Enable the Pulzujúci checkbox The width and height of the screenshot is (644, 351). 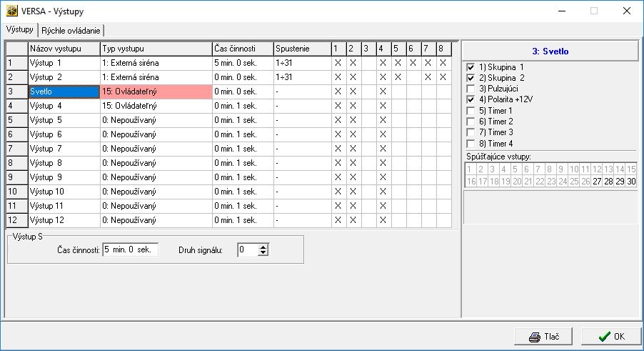(x=471, y=88)
